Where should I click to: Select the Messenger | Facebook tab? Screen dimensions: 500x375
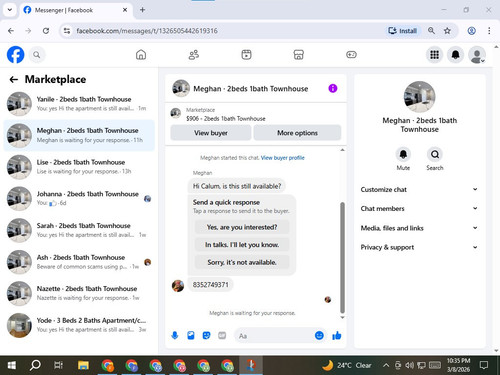tap(76, 10)
